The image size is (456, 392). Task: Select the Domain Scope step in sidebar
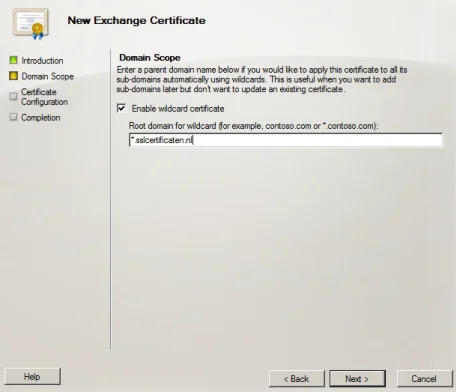(48, 76)
